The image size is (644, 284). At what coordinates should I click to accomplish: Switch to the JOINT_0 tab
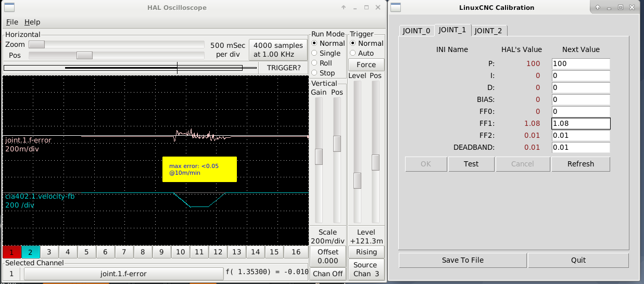pos(416,31)
